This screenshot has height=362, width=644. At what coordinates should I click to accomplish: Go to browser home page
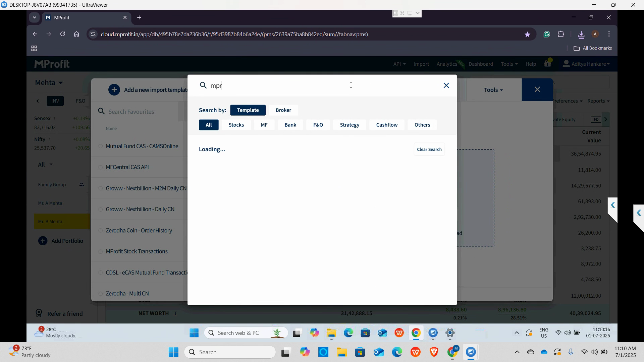click(x=77, y=34)
